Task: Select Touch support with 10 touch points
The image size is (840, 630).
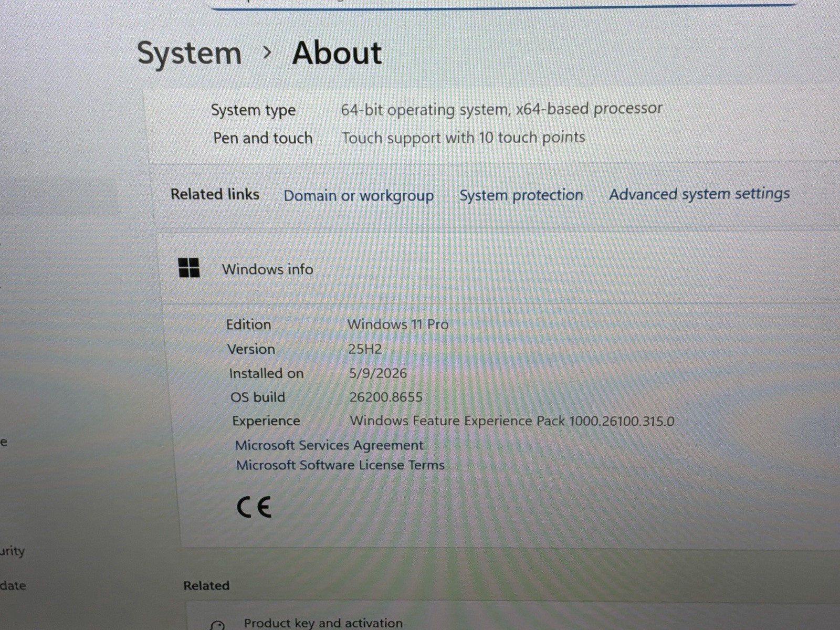Action: coord(464,138)
